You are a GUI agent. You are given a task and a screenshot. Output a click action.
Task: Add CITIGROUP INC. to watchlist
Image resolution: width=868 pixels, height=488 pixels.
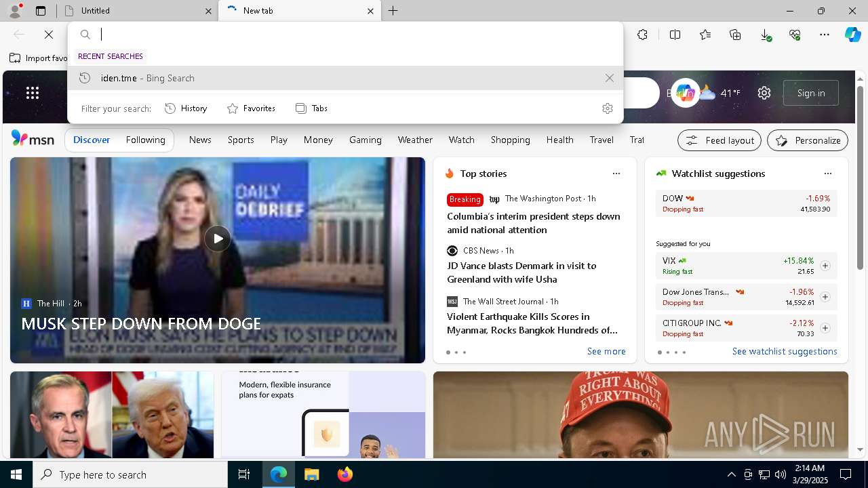[x=825, y=328]
